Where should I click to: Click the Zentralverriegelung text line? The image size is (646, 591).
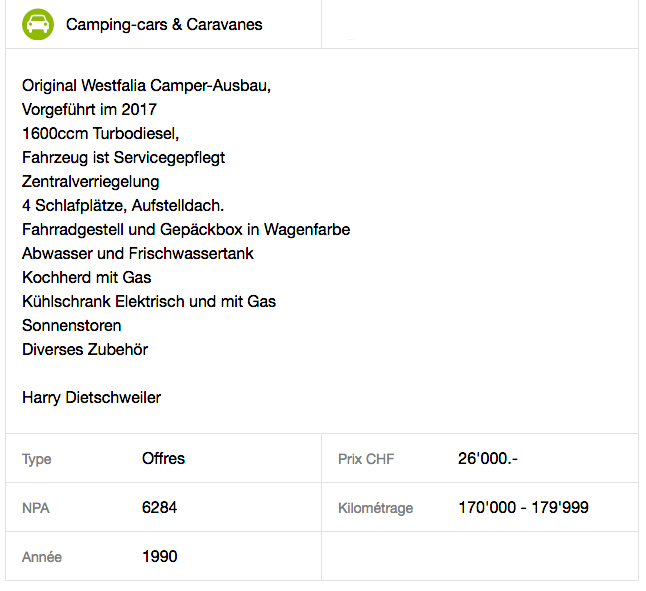(91, 182)
